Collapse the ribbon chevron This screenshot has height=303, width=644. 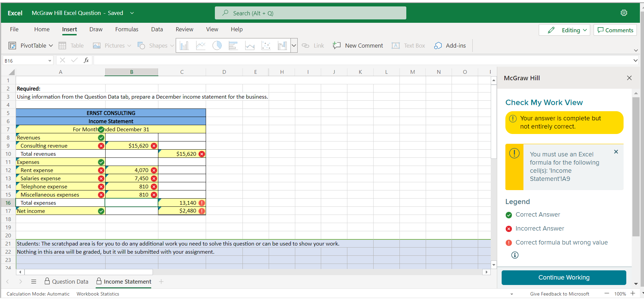click(636, 50)
